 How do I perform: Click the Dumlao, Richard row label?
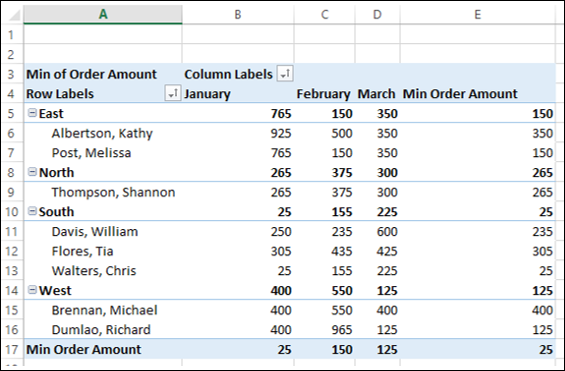click(x=101, y=330)
